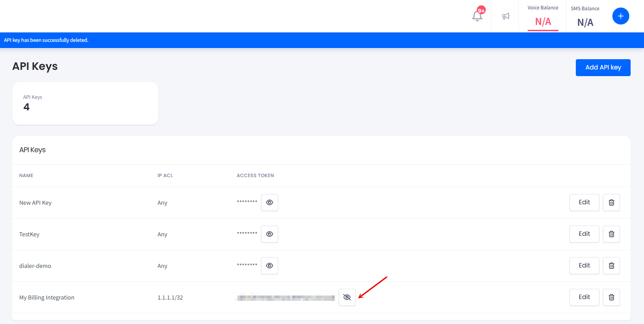Delete the dialer-demo API key

tap(611, 266)
